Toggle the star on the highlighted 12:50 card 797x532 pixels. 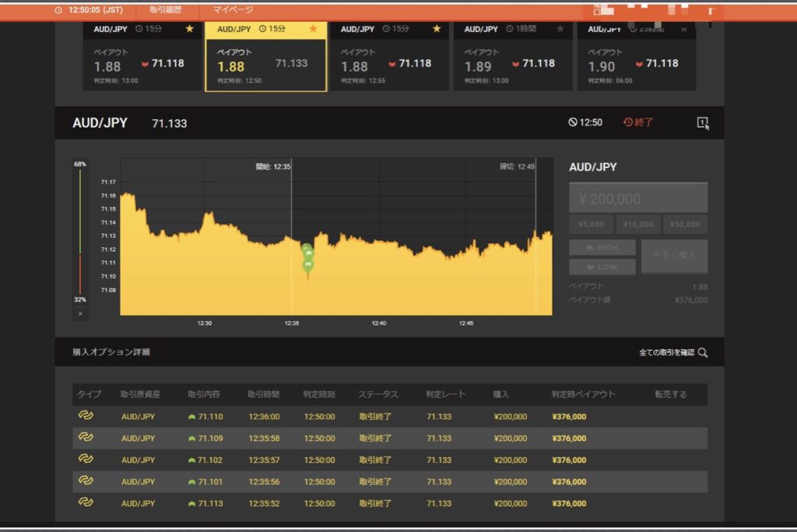coord(313,29)
